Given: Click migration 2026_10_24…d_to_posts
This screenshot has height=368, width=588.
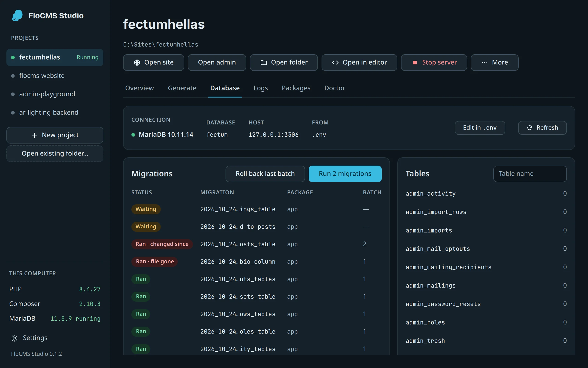Looking at the screenshot, I should pyautogui.click(x=238, y=227).
